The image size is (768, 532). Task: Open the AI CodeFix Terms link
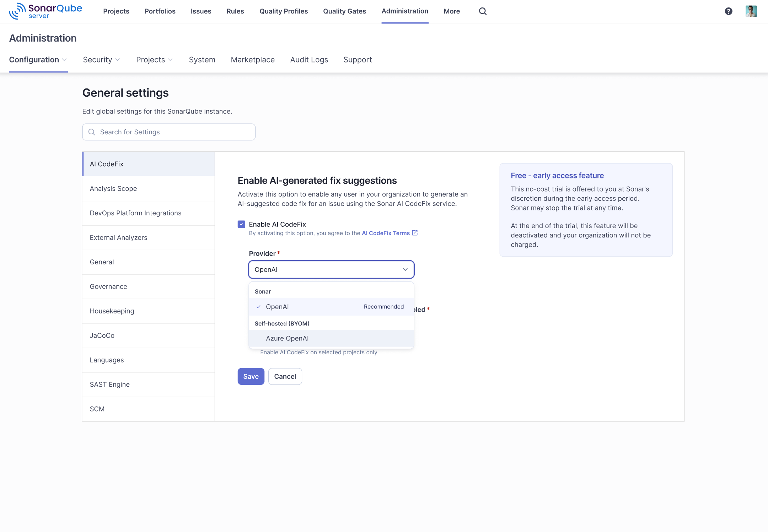[386, 233]
